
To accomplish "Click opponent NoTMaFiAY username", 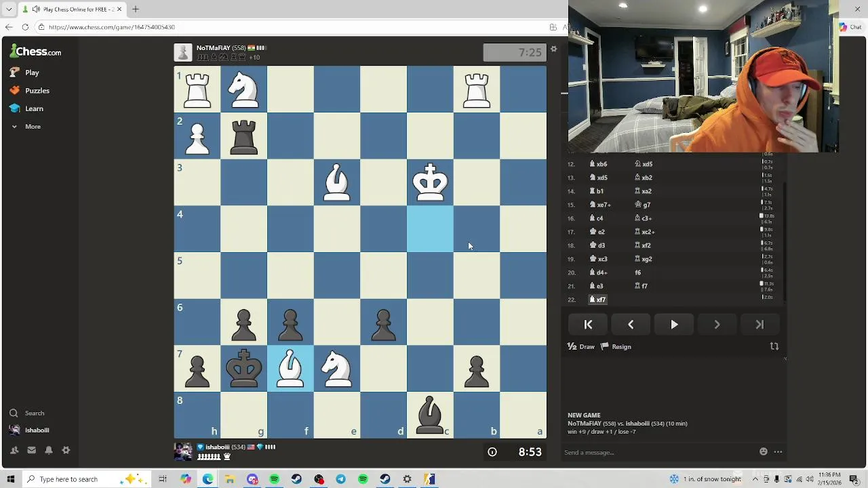I will tap(213, 48).
